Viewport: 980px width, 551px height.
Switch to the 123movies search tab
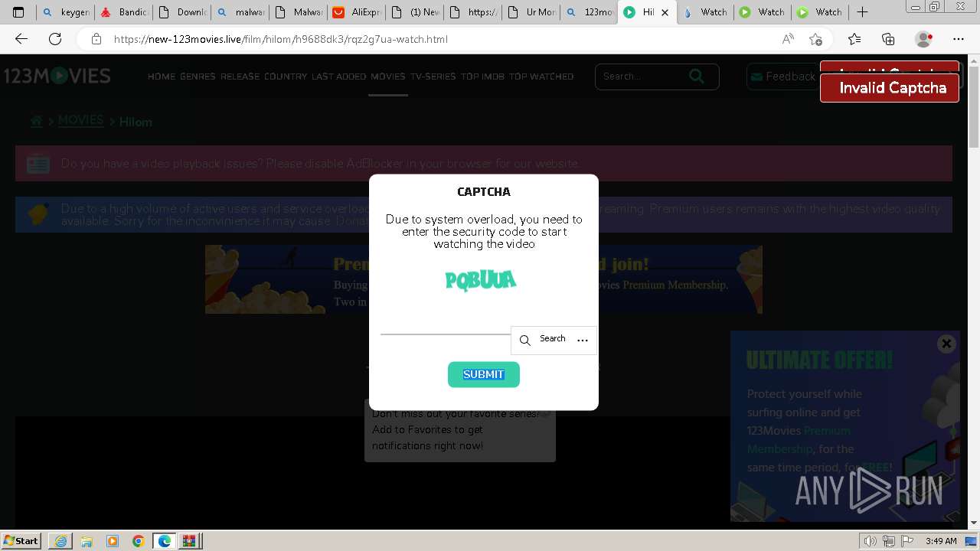point(589,12)
